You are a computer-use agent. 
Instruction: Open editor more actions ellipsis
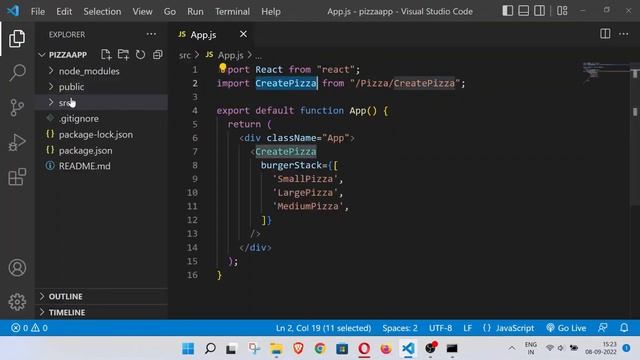pyautogui.click(x=623, y=34)
